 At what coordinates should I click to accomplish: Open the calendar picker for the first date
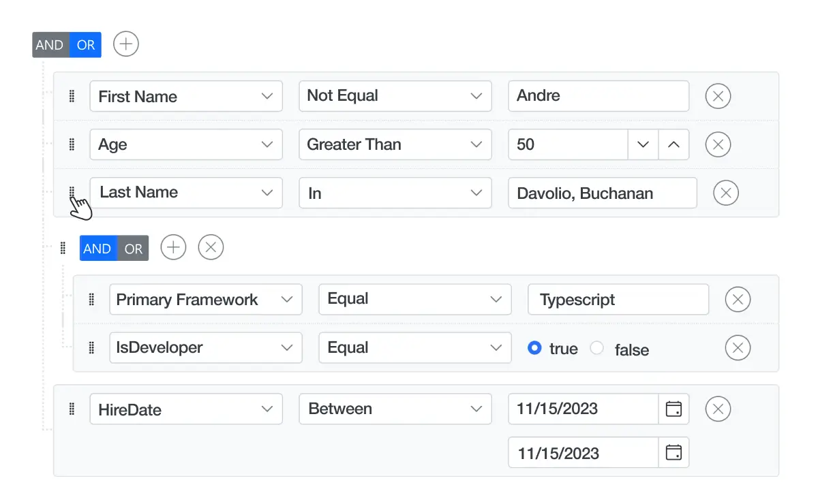[x=673, y=409]
